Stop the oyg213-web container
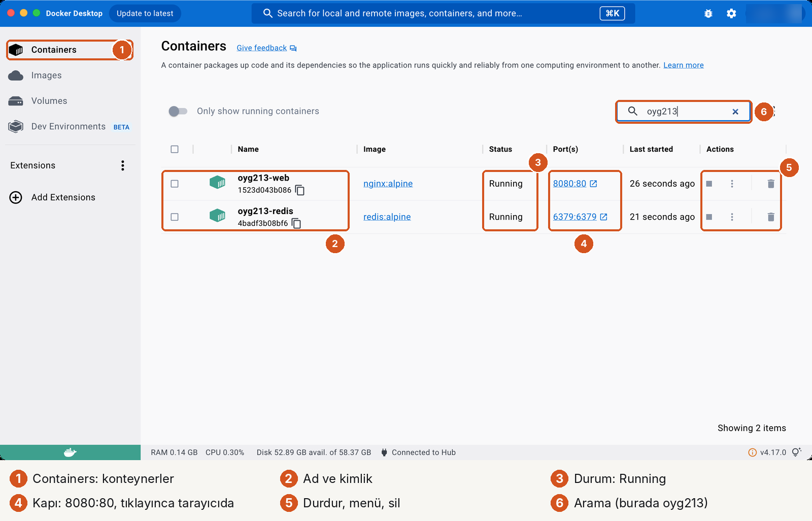The height and width of the screenshot is (521, 812). (709, 184)
